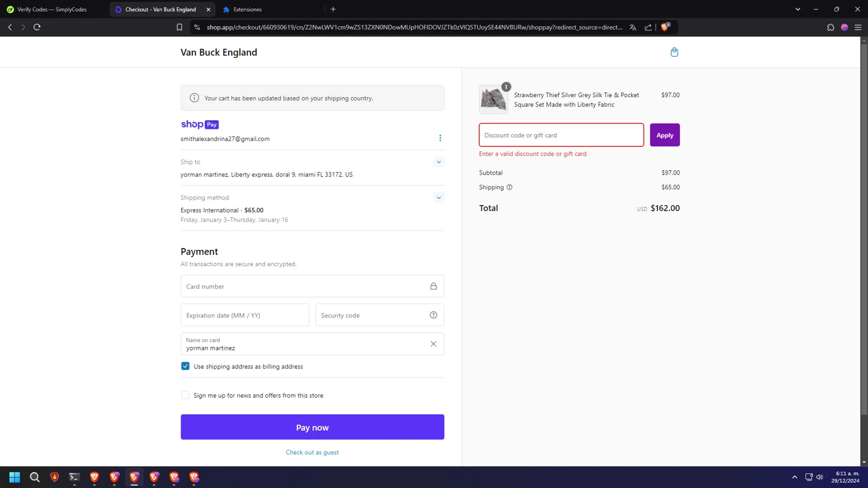Image resolution: width=868 pixels, height=488 pixels.
Task: Click the Friday, January 3 delivery estimate
Action: (234, 220)
